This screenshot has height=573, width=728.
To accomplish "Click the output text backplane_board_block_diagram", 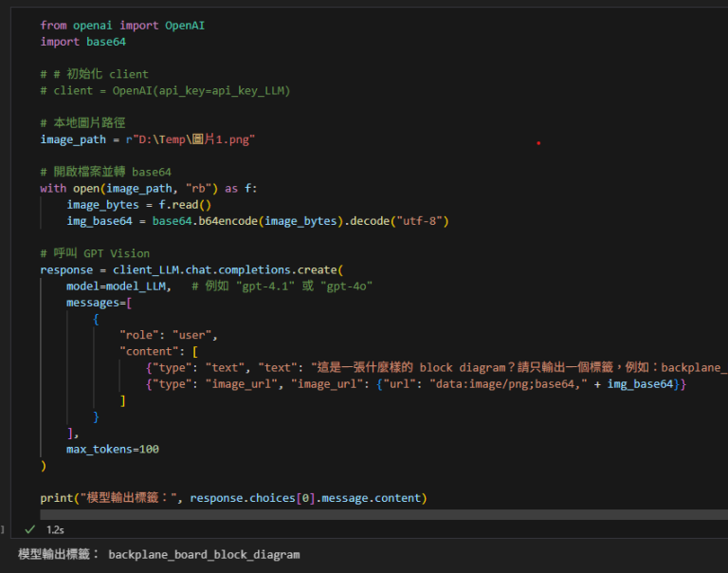I will [205, 555].
